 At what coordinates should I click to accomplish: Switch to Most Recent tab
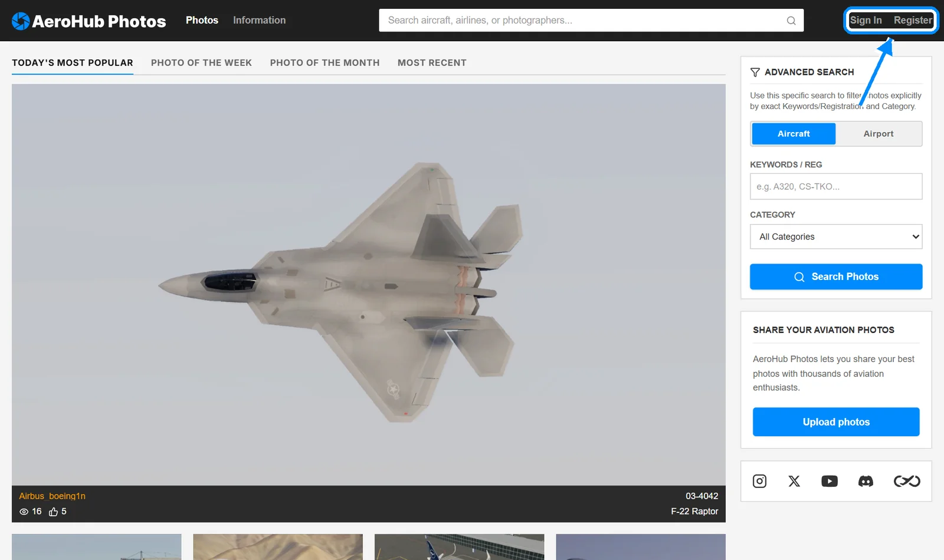click(432, 62)
